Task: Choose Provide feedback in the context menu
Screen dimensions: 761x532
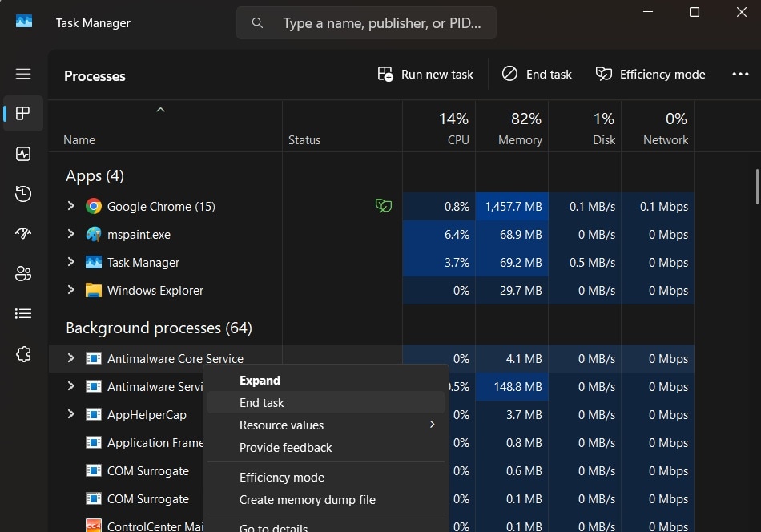Action: (x=326, y=448)
